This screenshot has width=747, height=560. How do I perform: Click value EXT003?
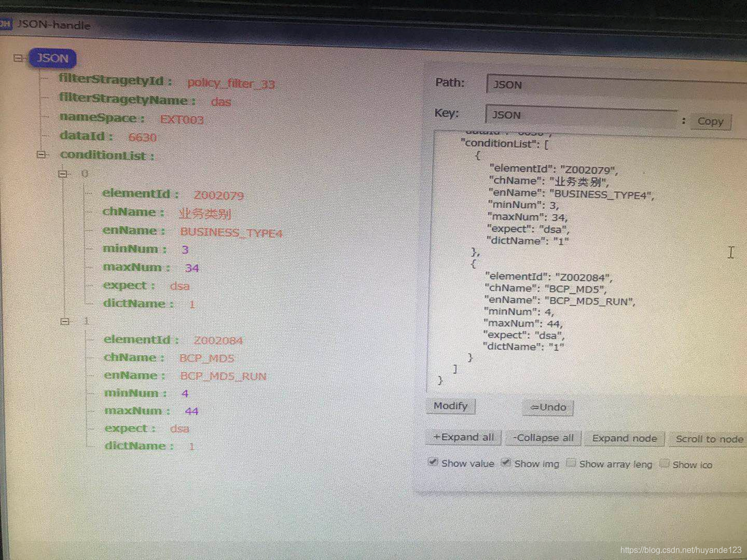click(x=182, y=119)
